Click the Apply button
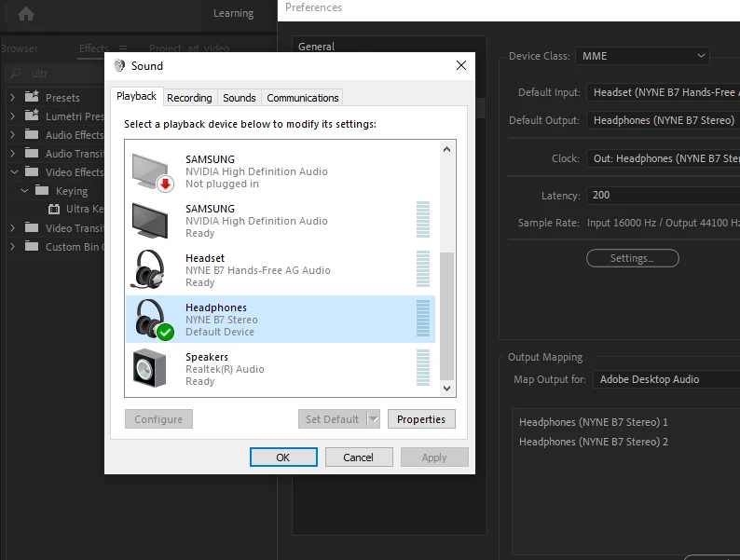This screenshot has height=560, width=740. click(434, 458)
